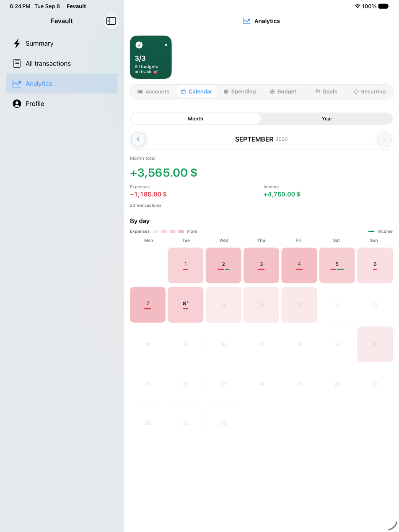Select September 10 day cell
This screenshot has height=532, width=399.
click(x=261, y=305)
